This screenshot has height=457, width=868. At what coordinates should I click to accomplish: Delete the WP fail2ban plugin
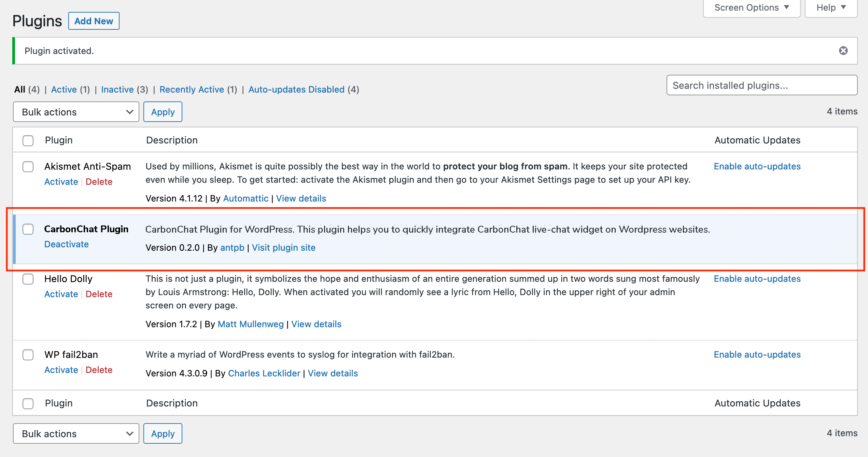(x=99, y=370)
